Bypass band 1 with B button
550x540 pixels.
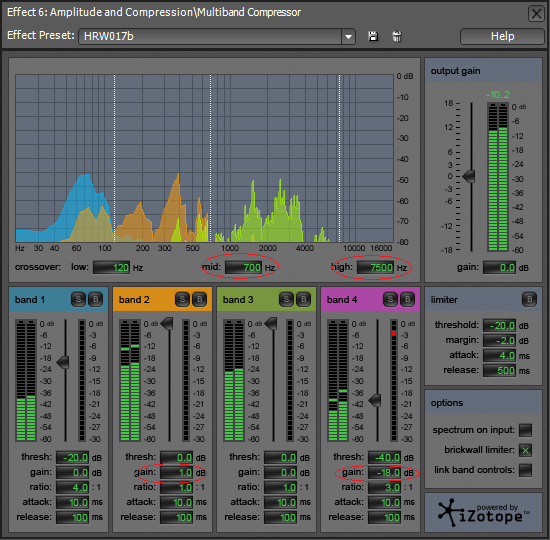(x=95, y=299)
